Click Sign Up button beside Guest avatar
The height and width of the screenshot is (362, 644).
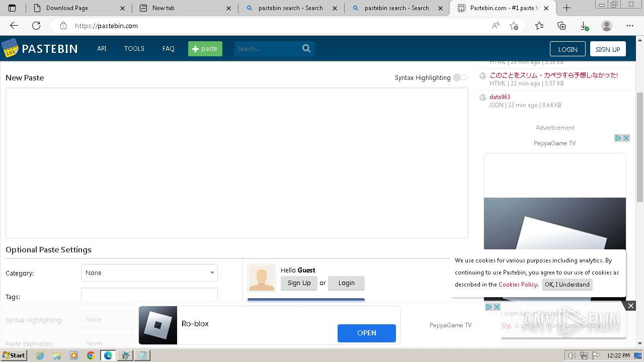click(x=299, y=283)
